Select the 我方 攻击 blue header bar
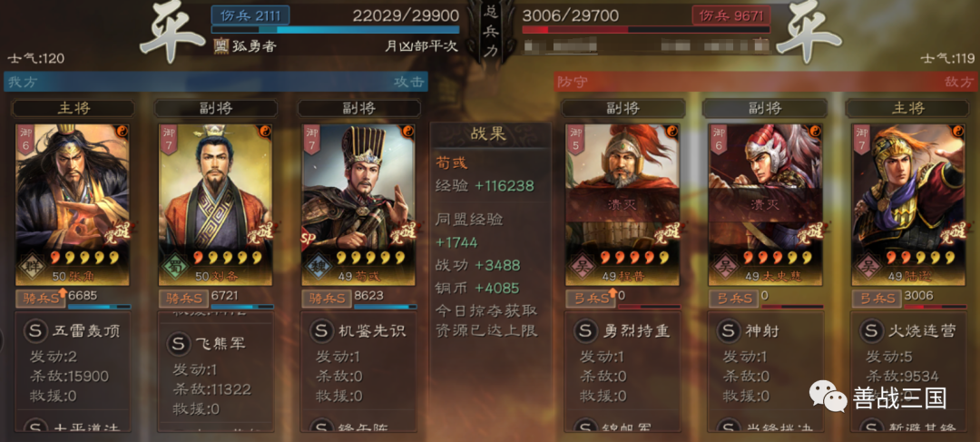 pos(216,82)
